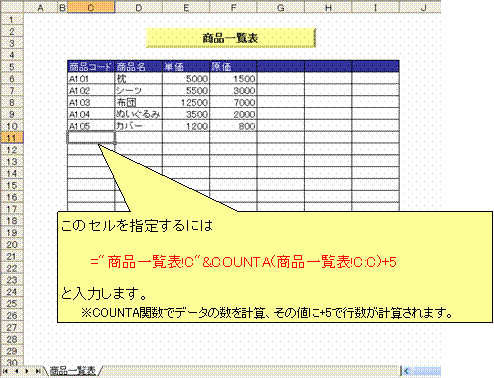Select the cost cell 800
Screen dimensions: 494x378
pos(233,126)
